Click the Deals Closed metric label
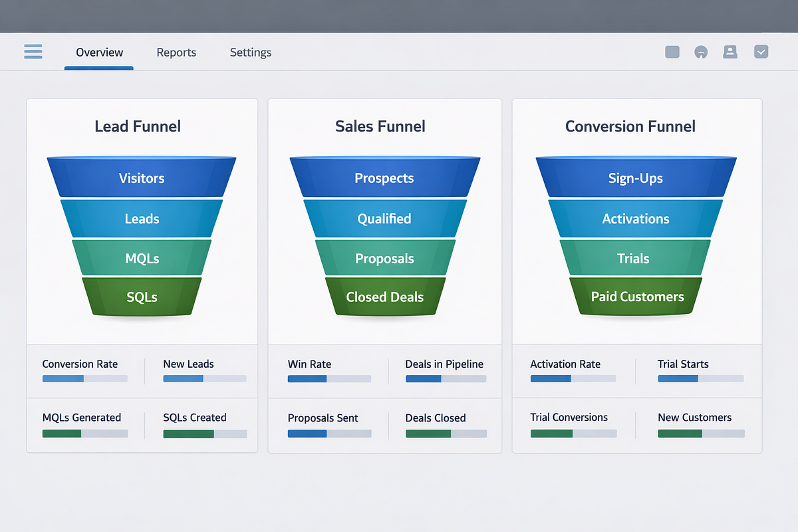 tap(436, 418)
